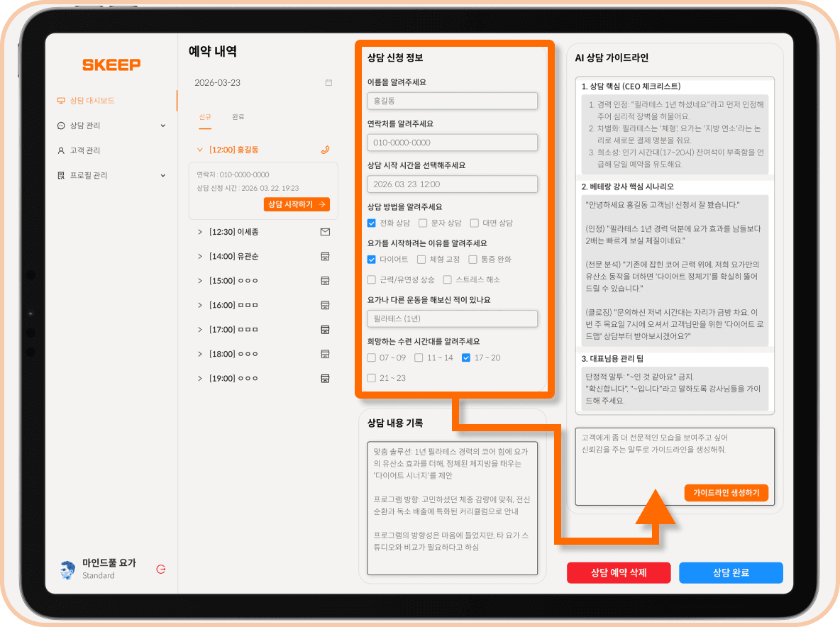This screenshot has height=627, width=840.
Task: Click the 가이드라인 생성하기 button
Action: [x=726, y=493]
